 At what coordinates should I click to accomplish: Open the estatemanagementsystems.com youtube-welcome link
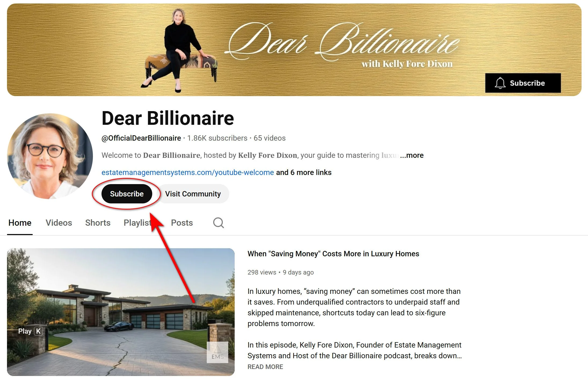pyautogui.click(x=188, y=172)
